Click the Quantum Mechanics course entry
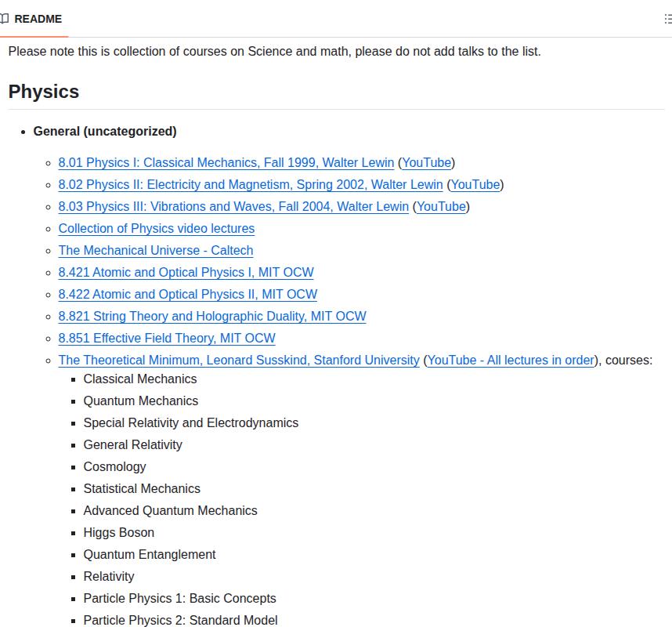The image size is (672, 627). [x=141, y=401]
